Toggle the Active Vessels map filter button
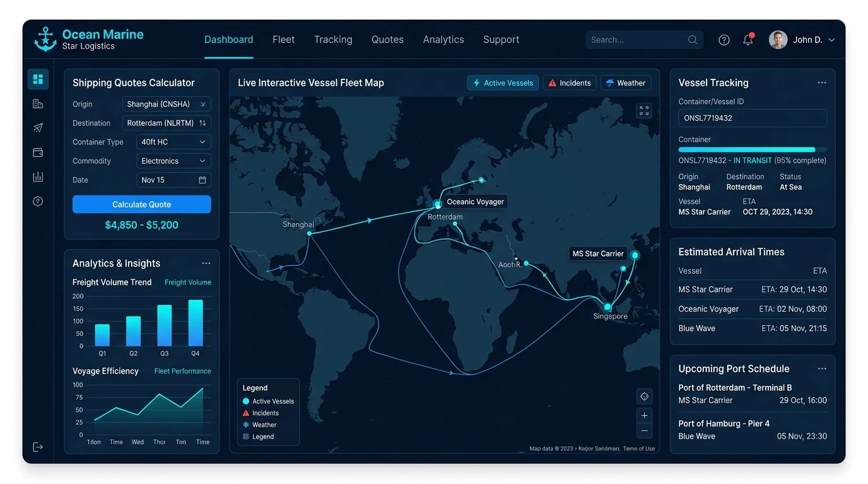Screen dimensions: 868x484 click(x=503, y=83)
